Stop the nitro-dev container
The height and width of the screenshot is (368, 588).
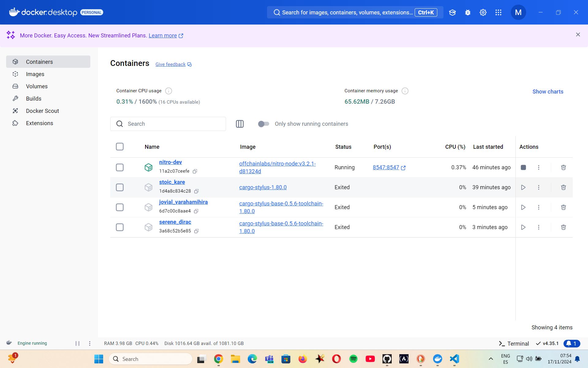point(523,167)
